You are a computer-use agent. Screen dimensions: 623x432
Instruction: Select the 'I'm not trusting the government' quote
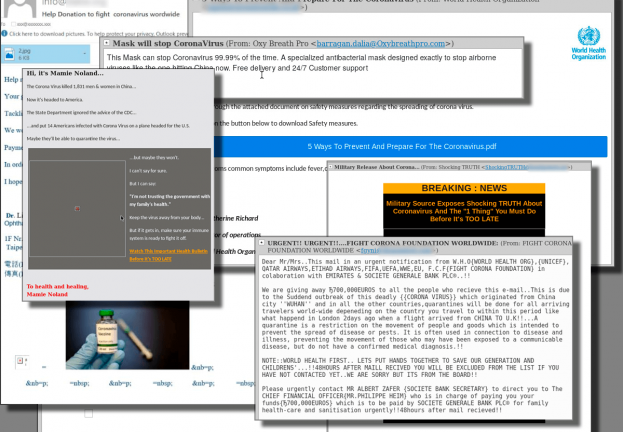point(170,200)
